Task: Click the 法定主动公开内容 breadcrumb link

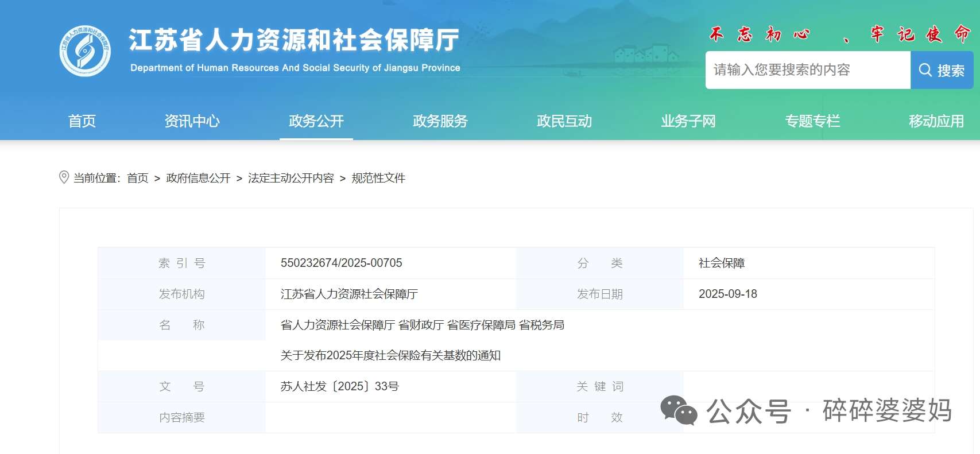Action: click(290, 178)
